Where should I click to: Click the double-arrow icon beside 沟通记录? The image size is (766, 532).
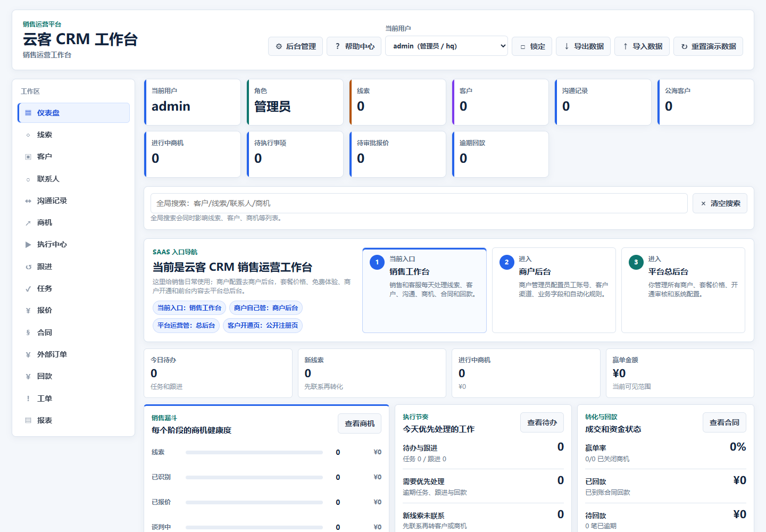[x=28, y=201]
